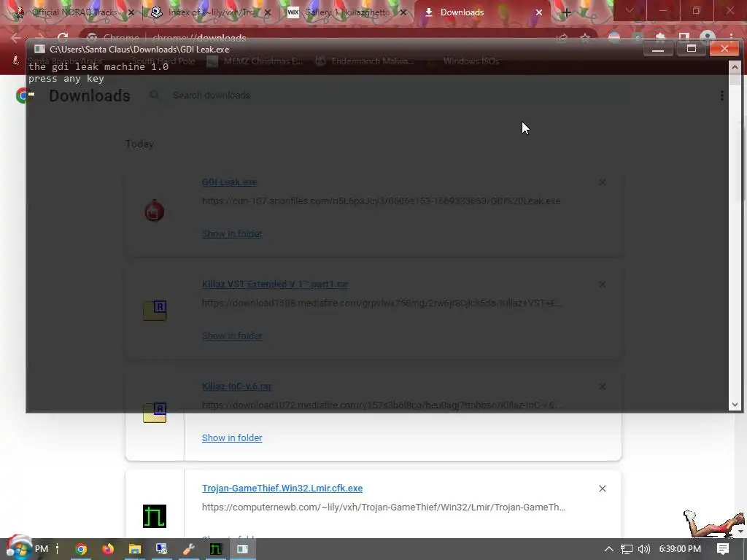Open the 6:39:00 PM taskbar clock
The height and width of the screenshot is (560, 747).
point(680,549)
